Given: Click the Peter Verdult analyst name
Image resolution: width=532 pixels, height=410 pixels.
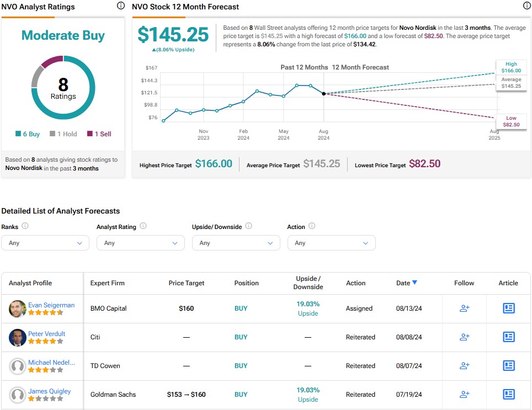Looking at the screenshot, I should pos(47,334).
